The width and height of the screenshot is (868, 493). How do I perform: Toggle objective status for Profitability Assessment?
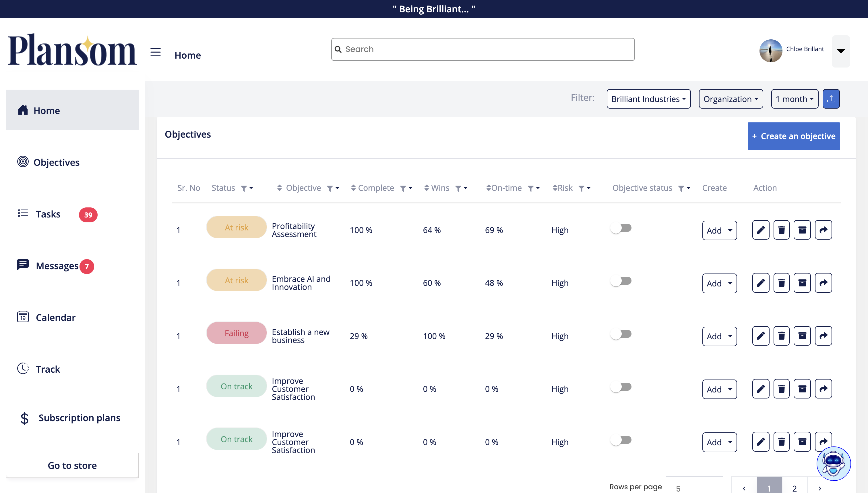tap(621, 228)
